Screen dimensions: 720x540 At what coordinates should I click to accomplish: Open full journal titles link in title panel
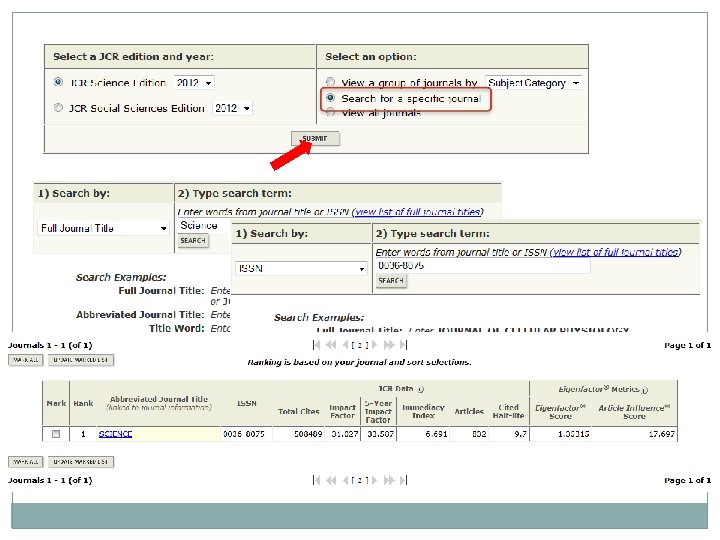pyautogui.click(x=417, y=212)
